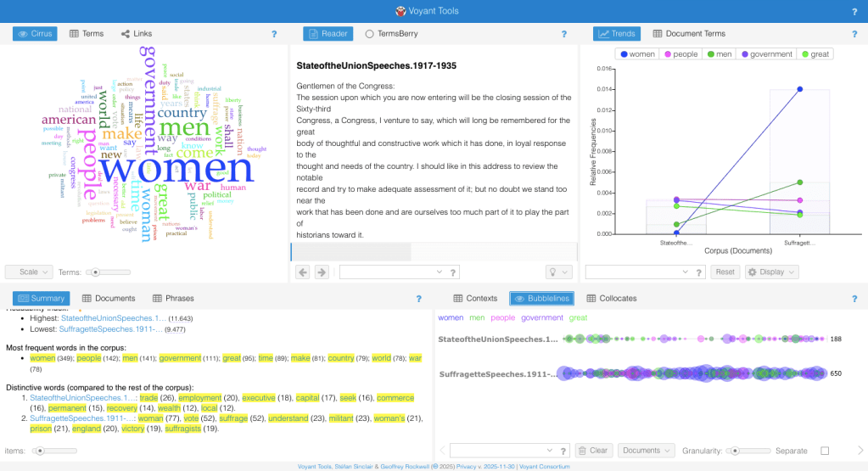Switch to the TermsBerry tab
Image resolution: width=868 pixels, height=471 pixels.
coord(391,34)
